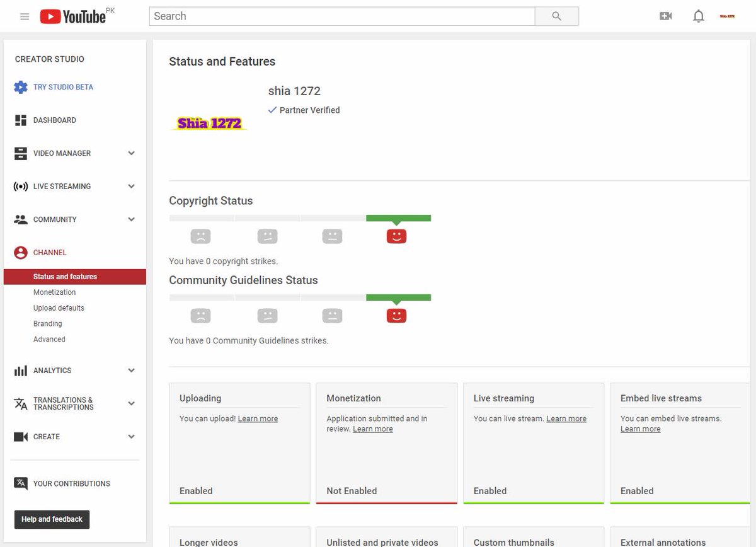The width and height of the screenshot is (756, 547).
Task: Click the Your Contributions icon
Action: click(21, 483)
